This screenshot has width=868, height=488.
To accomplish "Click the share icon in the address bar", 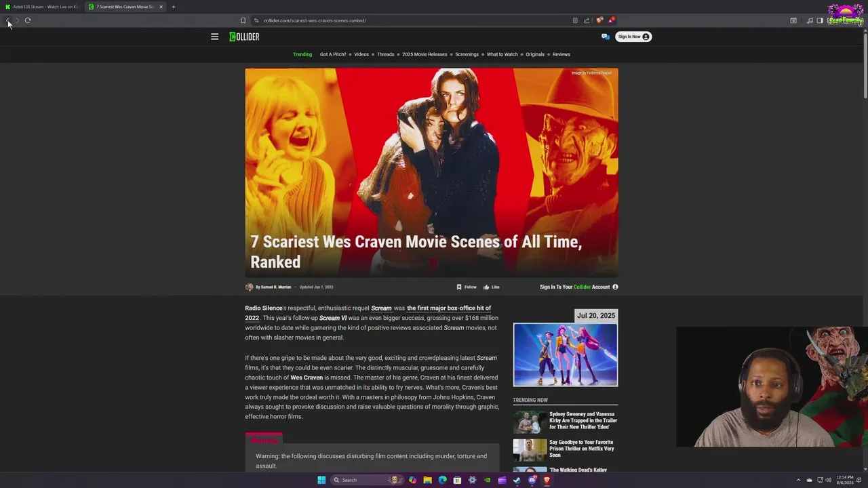I will coord(587,20).
